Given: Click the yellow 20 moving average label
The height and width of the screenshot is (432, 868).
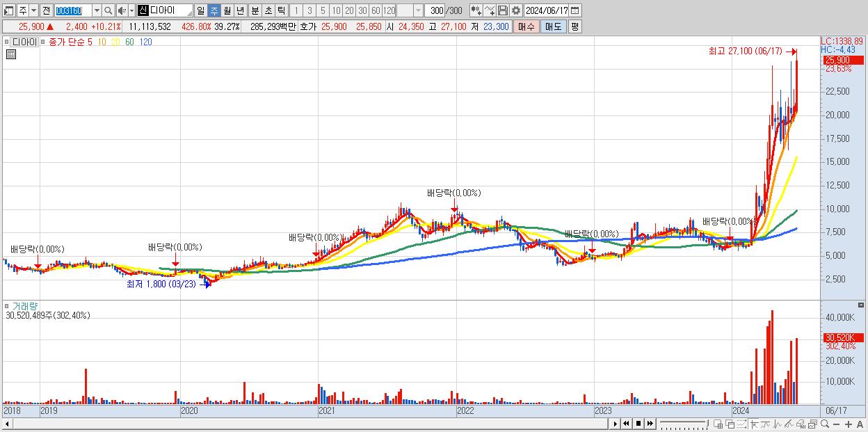Looking at the screenshot, I should pyautogui.click(x=115, y=42).
